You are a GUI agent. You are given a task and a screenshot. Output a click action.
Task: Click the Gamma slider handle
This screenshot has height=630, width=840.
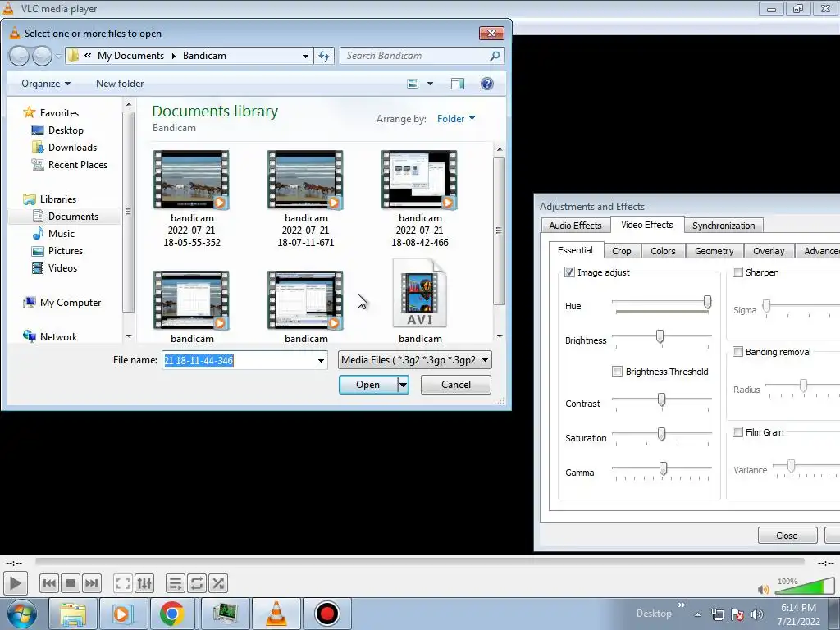[x=663, y=468]
